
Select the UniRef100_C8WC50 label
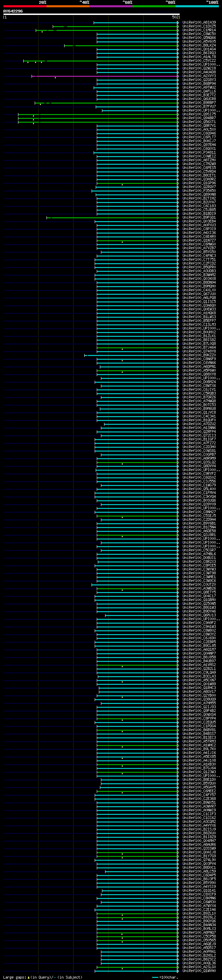(199, 34)
